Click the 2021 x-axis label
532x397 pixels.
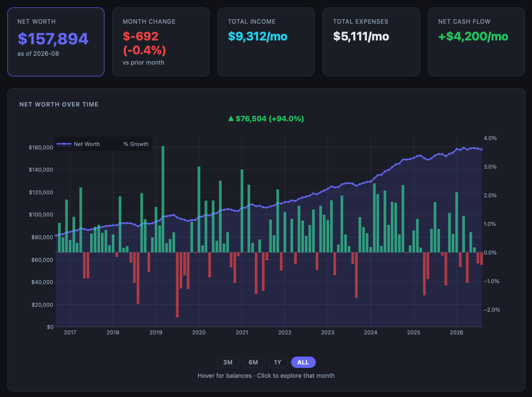[242, 332]
